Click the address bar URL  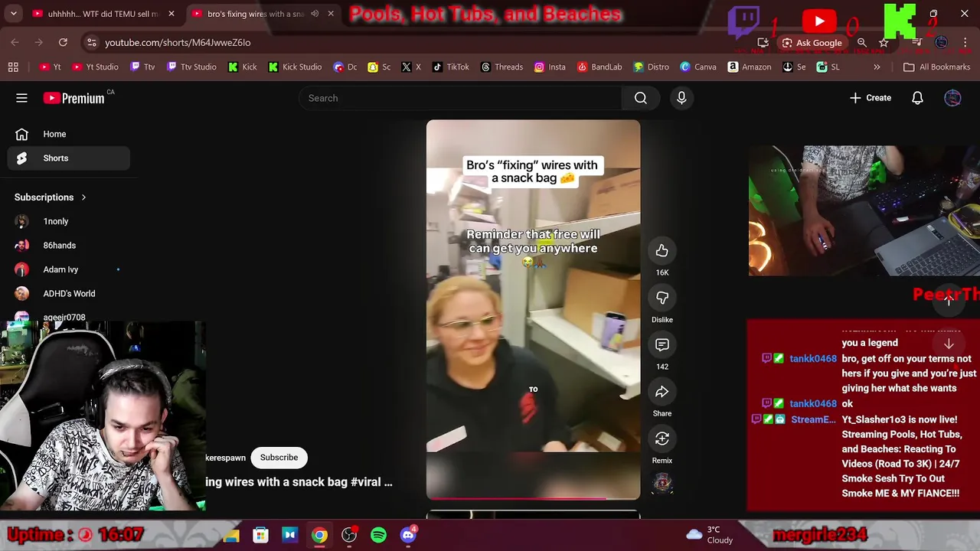pyautogui.click(x=178, y=43)
